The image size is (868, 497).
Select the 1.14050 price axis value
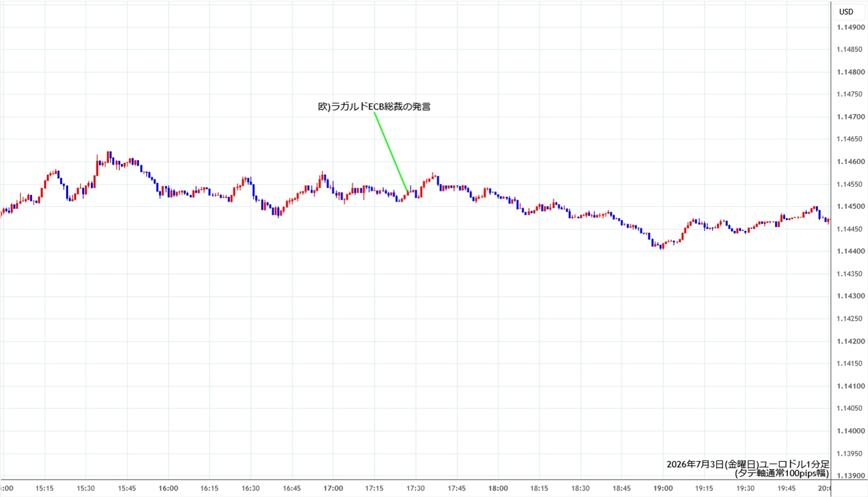click(851, 408)
